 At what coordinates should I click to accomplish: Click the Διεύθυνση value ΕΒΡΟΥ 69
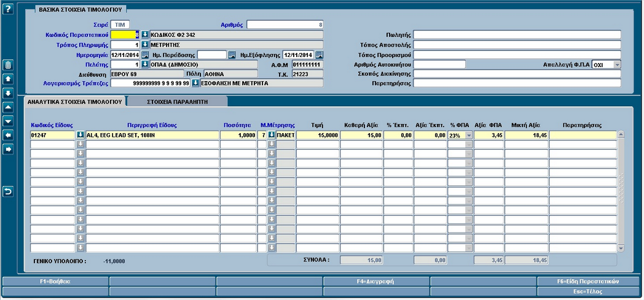coord(147,74)
